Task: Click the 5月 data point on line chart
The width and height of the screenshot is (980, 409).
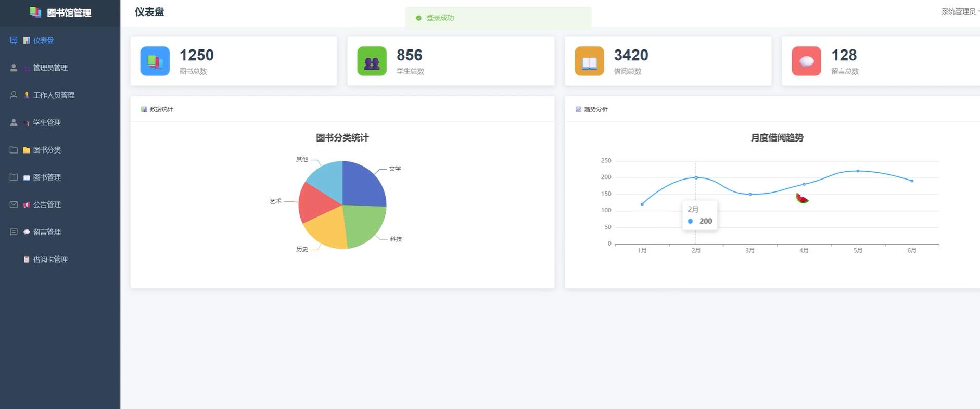Action: pyautogui.click(x=858, y=171)
